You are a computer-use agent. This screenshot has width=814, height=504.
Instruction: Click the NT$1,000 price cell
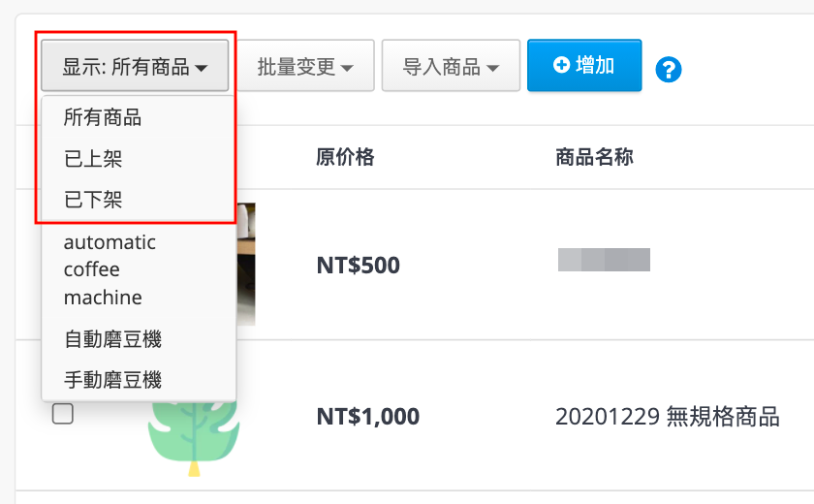pyautogui.click(x=368, y=416)
